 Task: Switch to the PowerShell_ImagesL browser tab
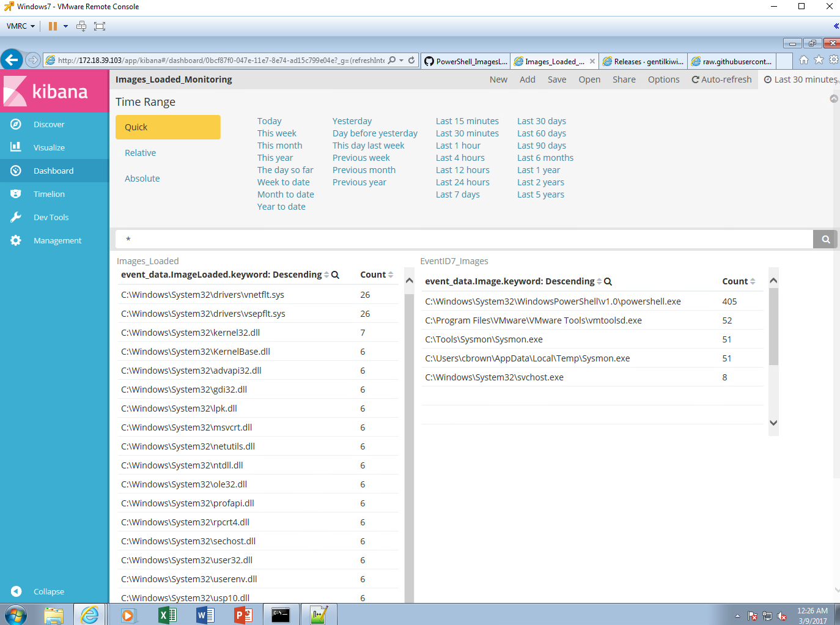point(465,61)
